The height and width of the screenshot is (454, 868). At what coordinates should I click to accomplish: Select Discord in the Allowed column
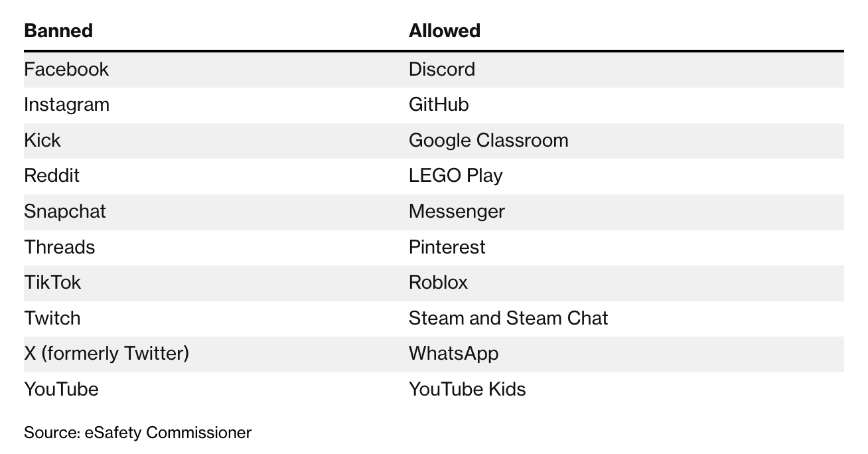tap(442, 69)
